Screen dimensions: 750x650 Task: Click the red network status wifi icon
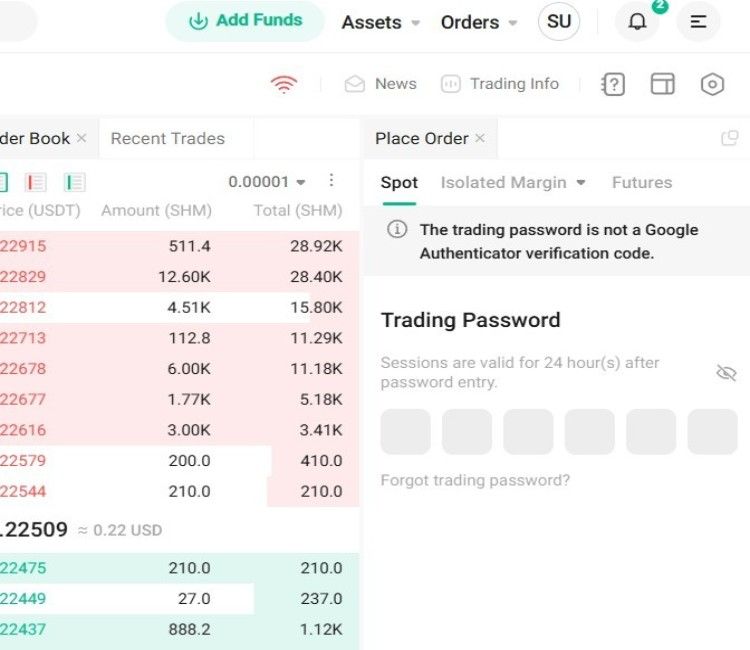[284, 84]
